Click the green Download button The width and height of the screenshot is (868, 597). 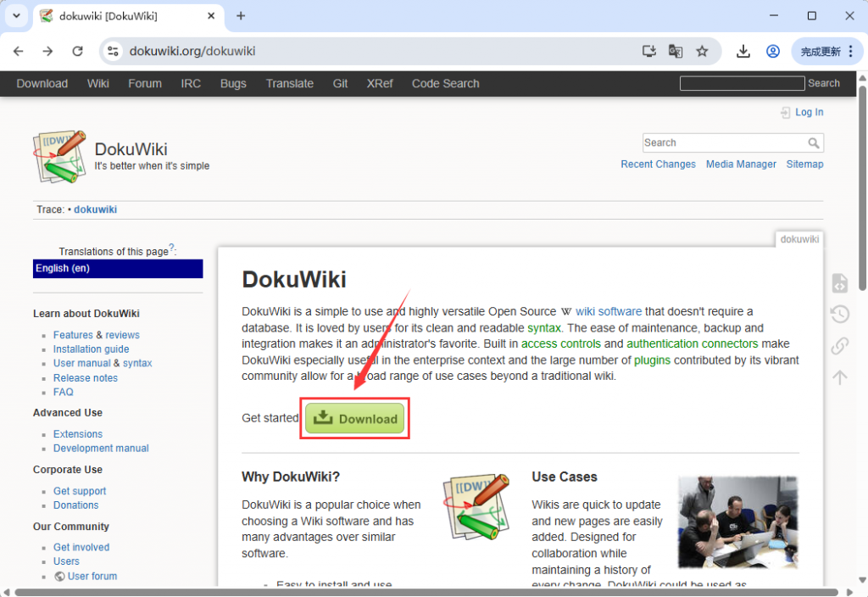point(354,418)
